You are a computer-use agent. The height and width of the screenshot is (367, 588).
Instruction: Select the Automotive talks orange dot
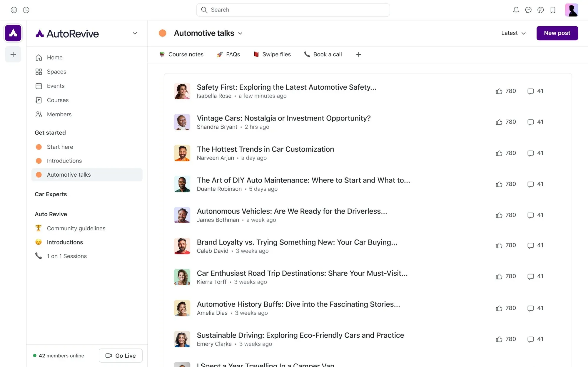click(39, 175)
